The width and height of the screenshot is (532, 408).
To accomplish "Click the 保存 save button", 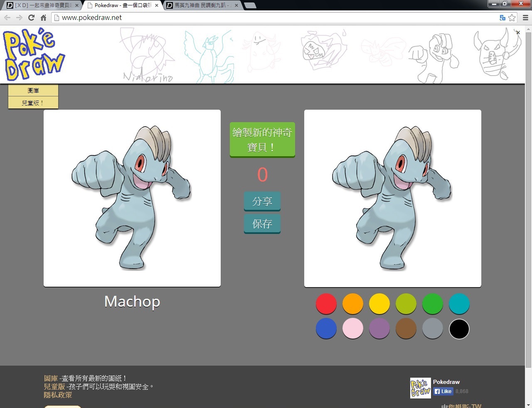I will [262, 224].
